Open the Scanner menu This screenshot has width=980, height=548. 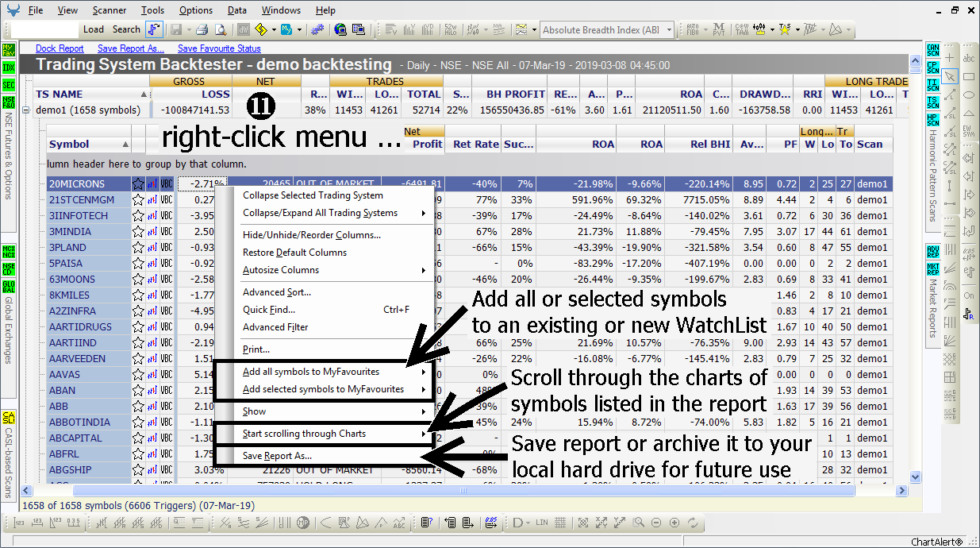coord(109,10)
